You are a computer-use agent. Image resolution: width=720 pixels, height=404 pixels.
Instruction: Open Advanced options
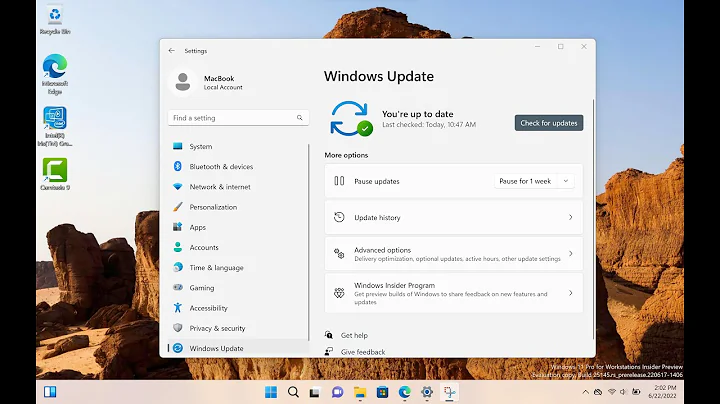pyautogui.click(x=454, y=254)
